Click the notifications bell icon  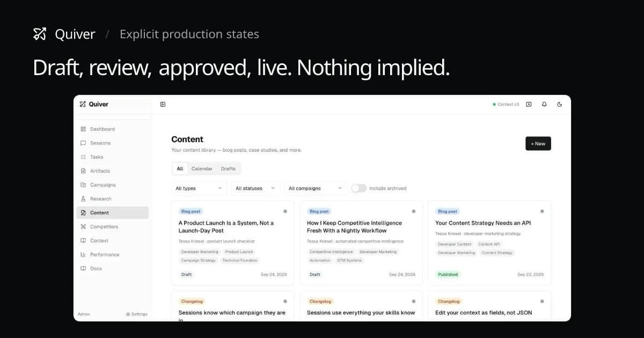[544, 105]
